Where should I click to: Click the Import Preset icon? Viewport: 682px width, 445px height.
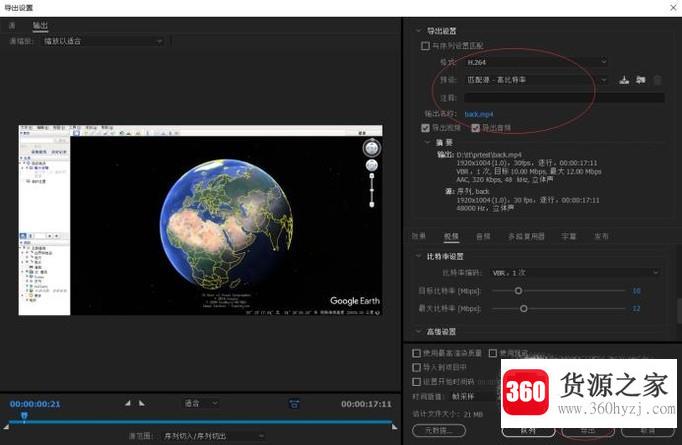click(641, 80)
